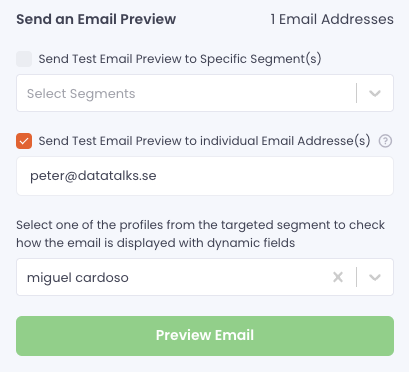Clear miguel cardoso with the X icon
Viewport: 409px width, 372px height.
coord(338,277)
